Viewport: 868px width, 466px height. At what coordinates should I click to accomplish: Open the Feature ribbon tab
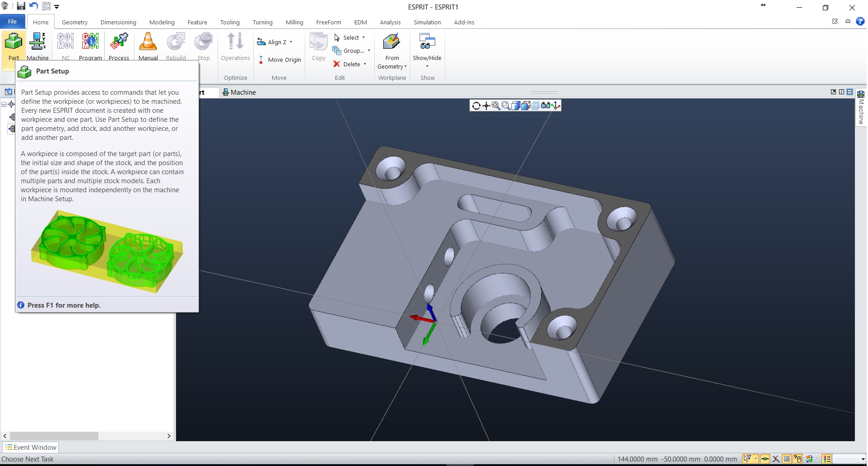coord(197,22)
